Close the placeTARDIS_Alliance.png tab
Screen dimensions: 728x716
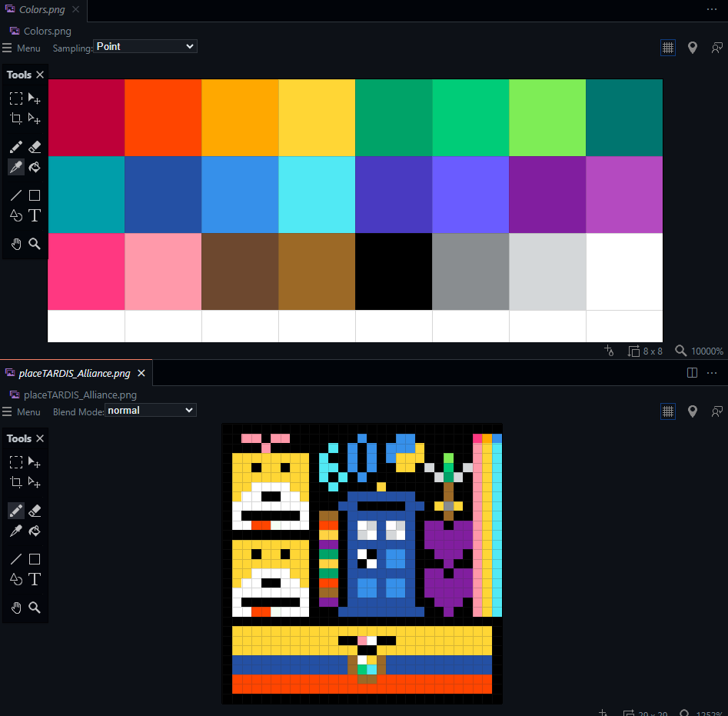coord(141,373)
